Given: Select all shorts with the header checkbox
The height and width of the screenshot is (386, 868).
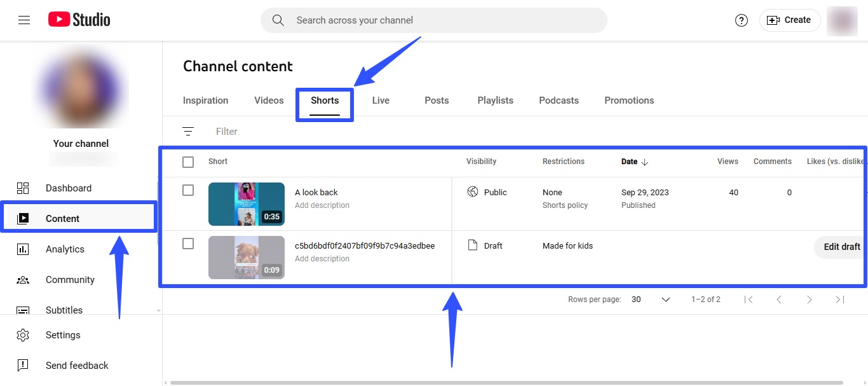Looking at the screenshot, I should [187, 162].
